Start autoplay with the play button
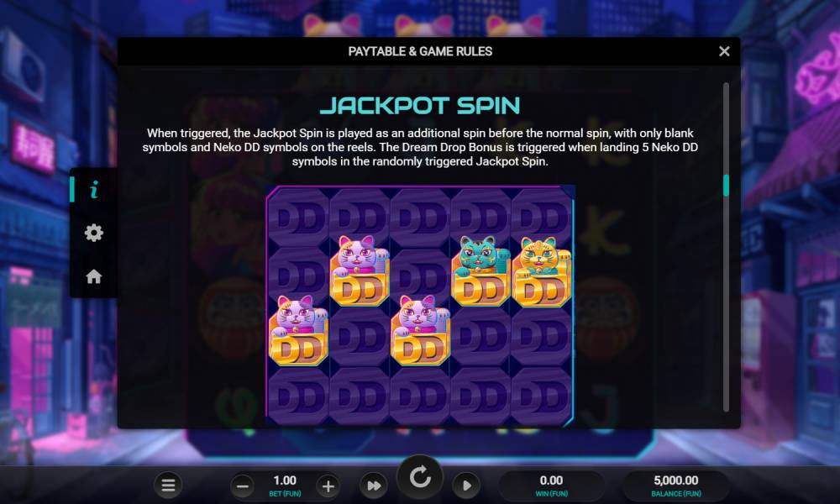 (x=466, y=486)
